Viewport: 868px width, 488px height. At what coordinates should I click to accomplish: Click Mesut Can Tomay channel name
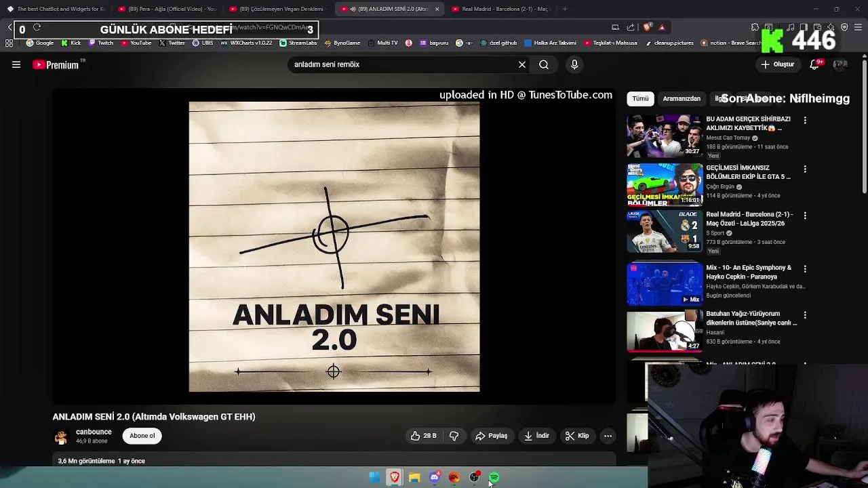[728, 138]
